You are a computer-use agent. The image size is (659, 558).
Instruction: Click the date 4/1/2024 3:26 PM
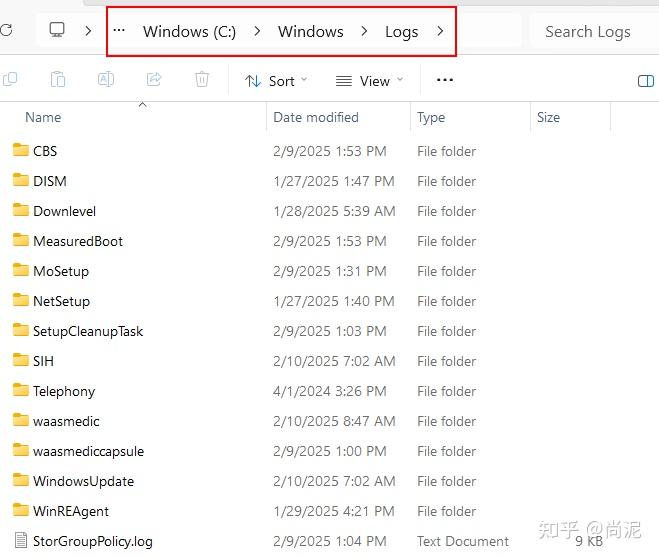330,391
